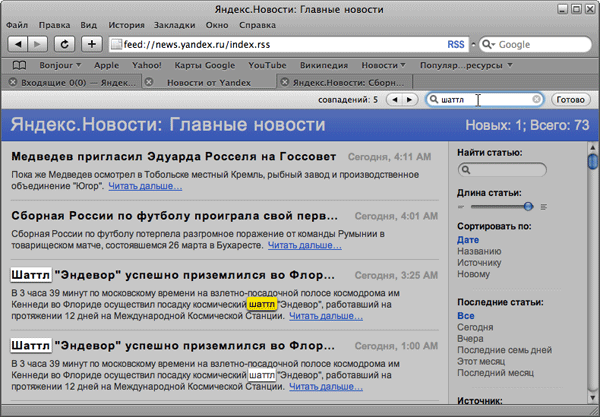Screen dimensions: 600x417
Task: Expand Популяр...ресурсы bookmarks dropdown
Action: click(x=466, y=65)
